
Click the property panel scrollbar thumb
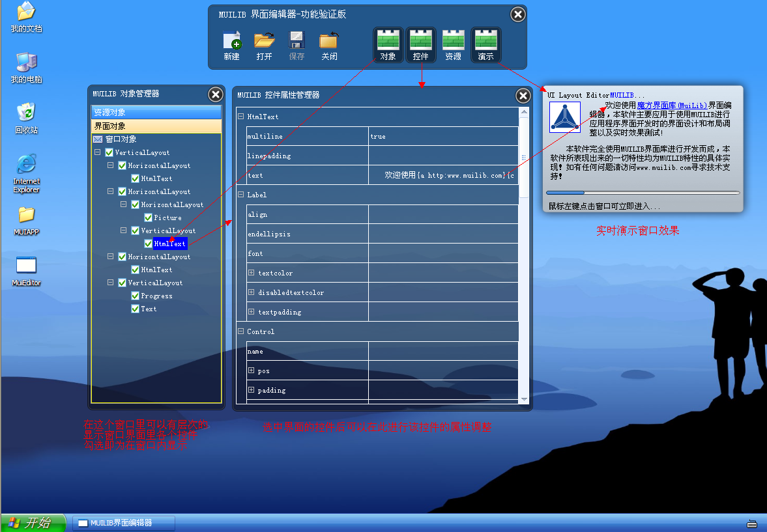(x=525, y=158)
